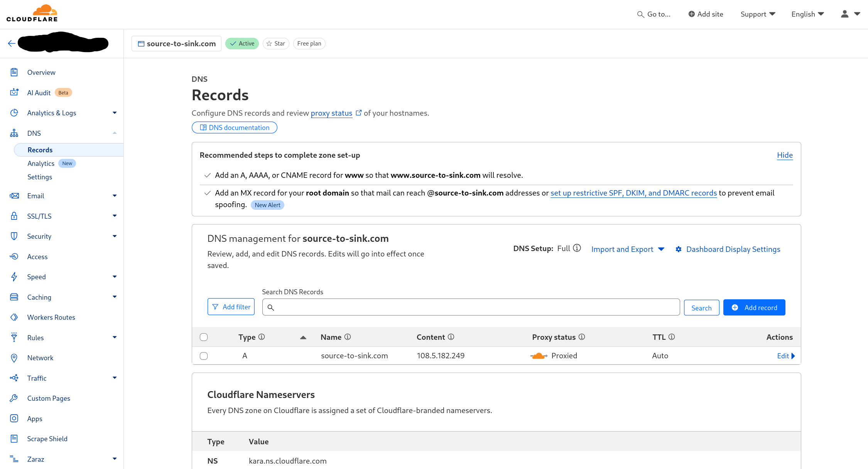868x469 pixels.
Task: Collapse the DNS sidebar section arrow
Action: click(x=115, y=133)
